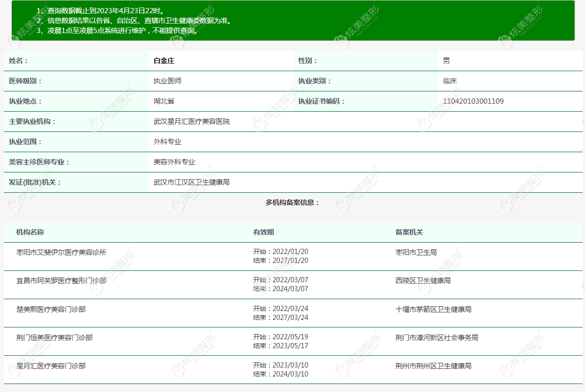Click 荆门市漳河新区社会事务局 filing authority
The height and width of the screenshot is (392, 585).
tap(437, 338)
